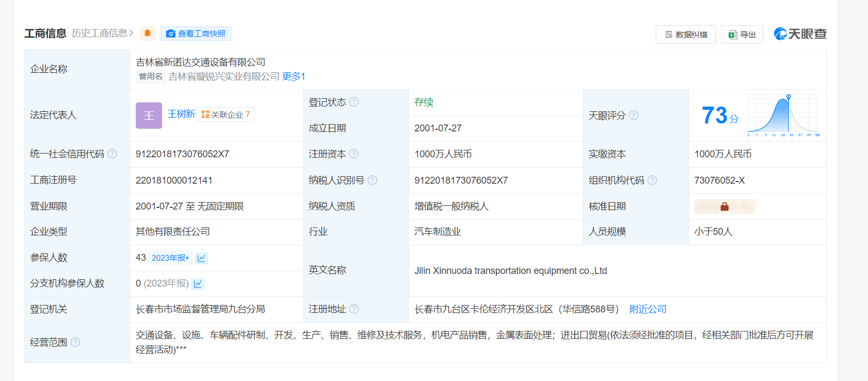868x381 pixels.
Task: Click the orange bell alert icon
Action: pos(148,33)
